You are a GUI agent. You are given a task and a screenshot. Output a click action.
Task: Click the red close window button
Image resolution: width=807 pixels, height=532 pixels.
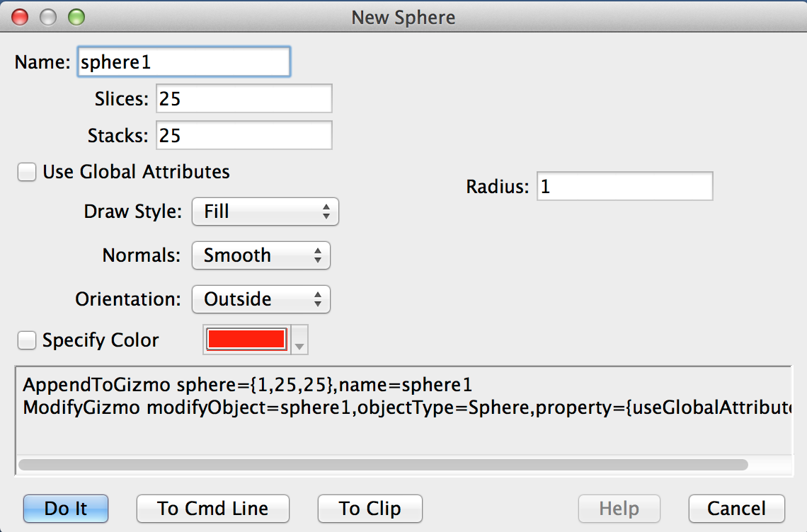pyautogui.click(x=20, y=17)
